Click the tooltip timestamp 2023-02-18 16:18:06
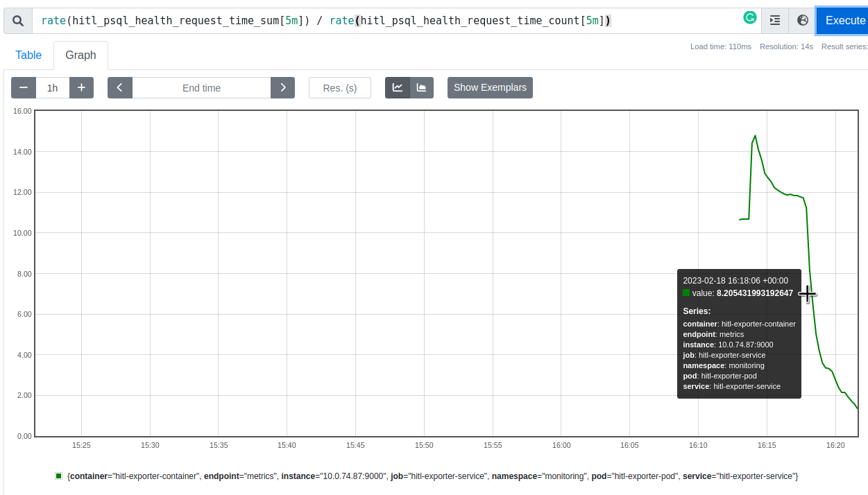 pos(735,281)
